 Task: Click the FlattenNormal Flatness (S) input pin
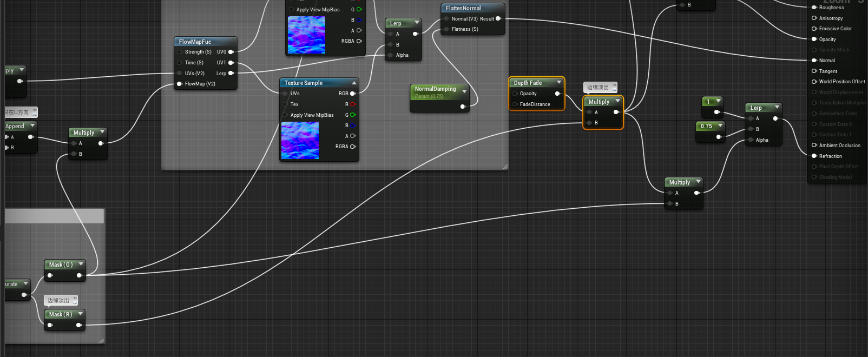pos(446,29)
